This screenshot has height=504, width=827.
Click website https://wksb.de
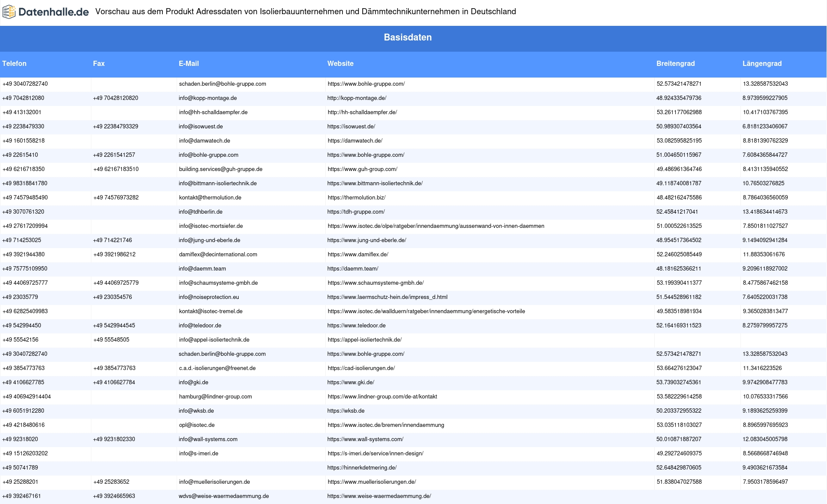346,411
